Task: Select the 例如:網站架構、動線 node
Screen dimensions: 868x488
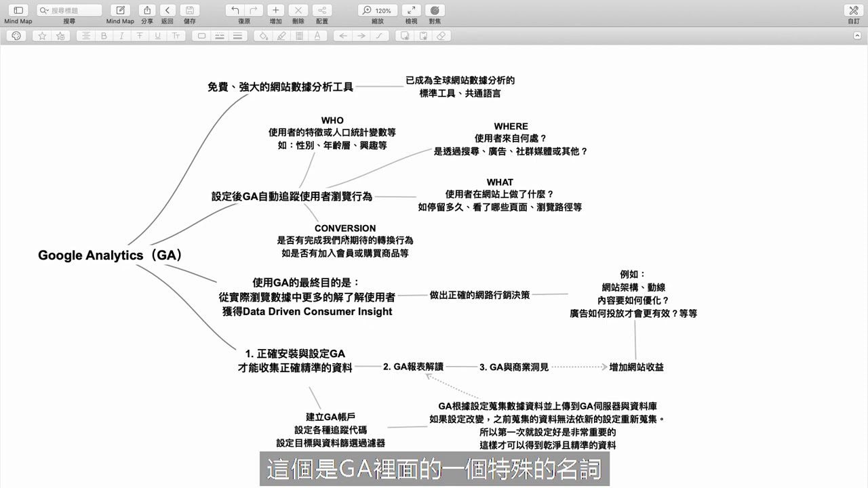Action: [633, 293]
